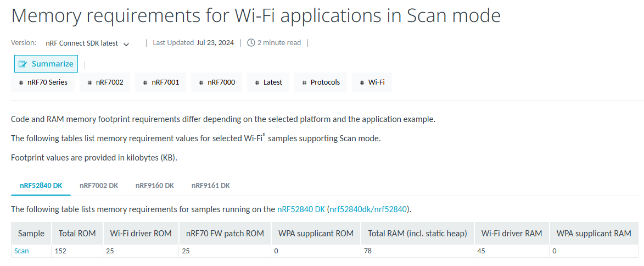Click the WPA supplicant RAM header
The image size is (644, 266).
(x=594, y=234)
